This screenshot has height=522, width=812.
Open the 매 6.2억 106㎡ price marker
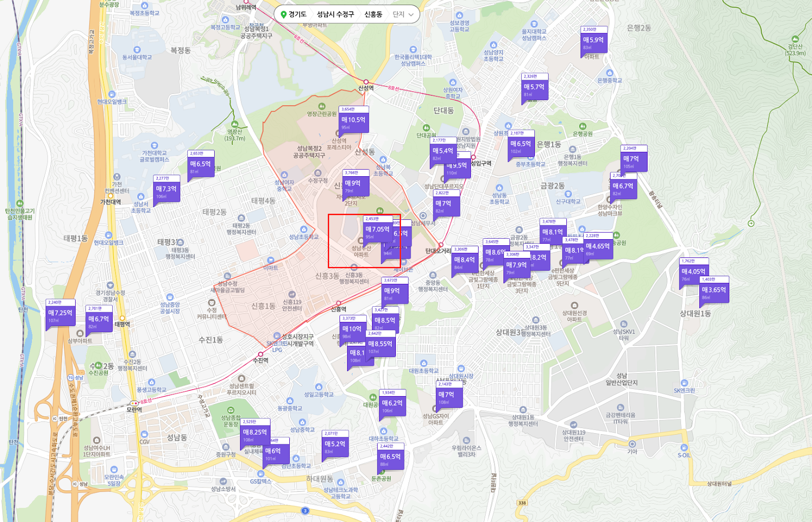coord(393,403)
